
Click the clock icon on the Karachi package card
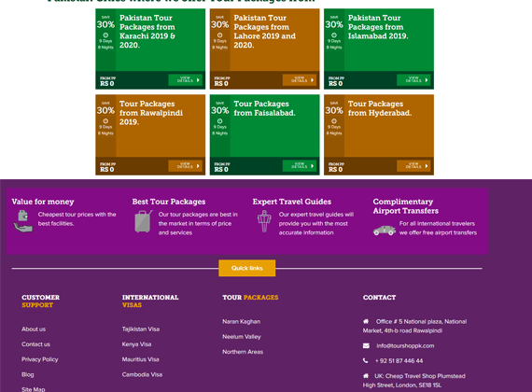[105, 35]
